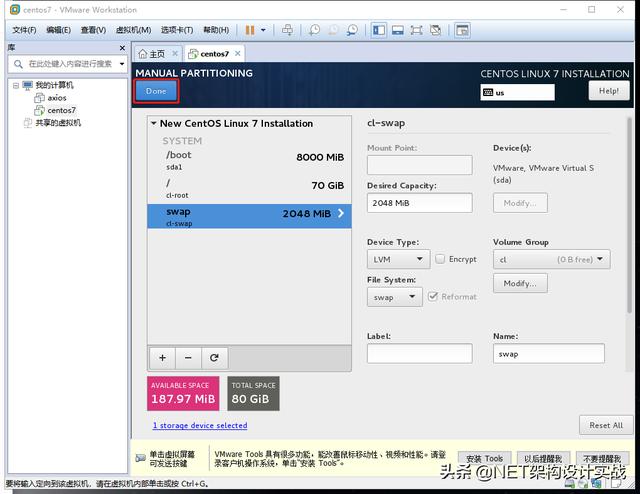Screen dimensions: 640x494
Task: Open the Device Type LVM dropdown
Action: click(x=398, y=259)
